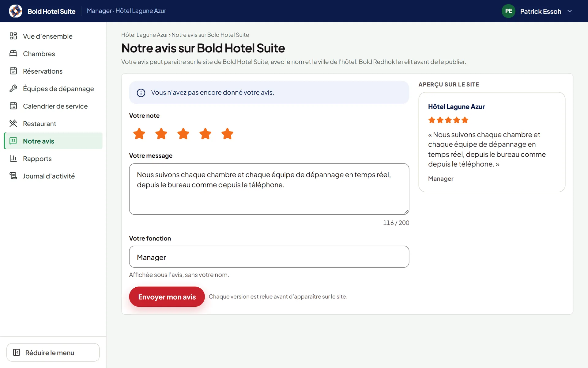Screen dimensions: 588x368
Task: Set Votre note to three stars
Action: point(183,134)
